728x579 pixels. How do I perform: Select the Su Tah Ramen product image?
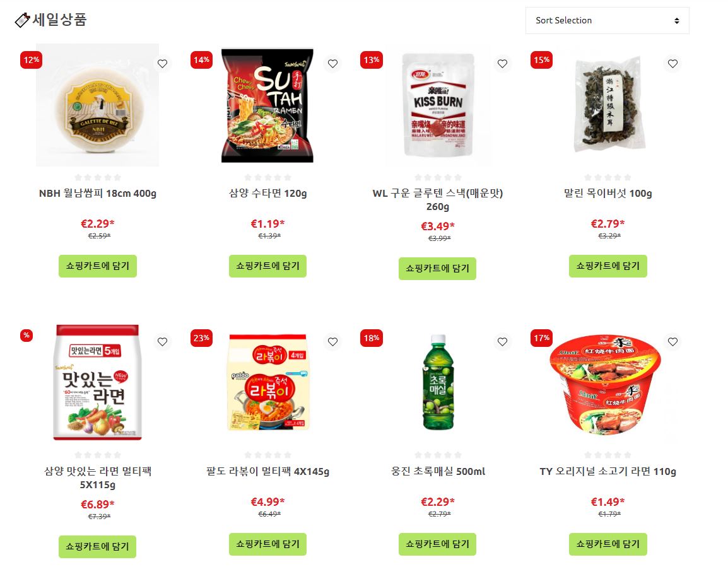click(x=267, y=105)
